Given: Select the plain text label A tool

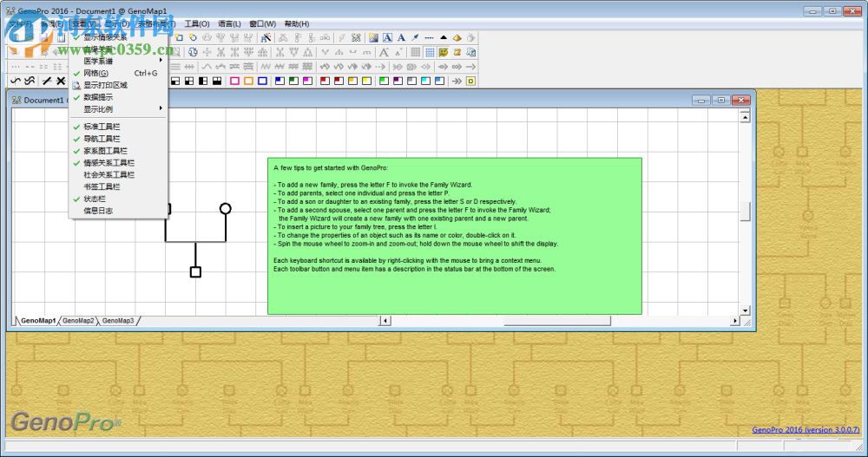Looking at the screenshot, I should point(401,37).
